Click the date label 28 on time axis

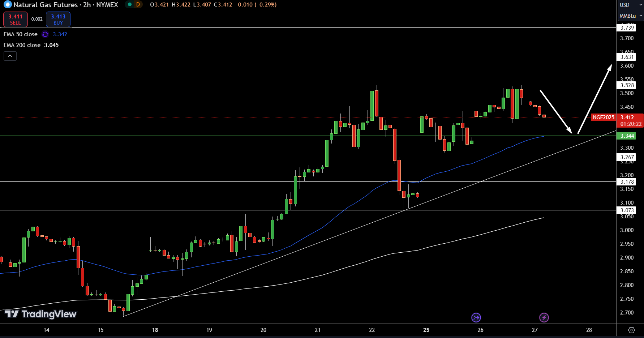point(589,330)
